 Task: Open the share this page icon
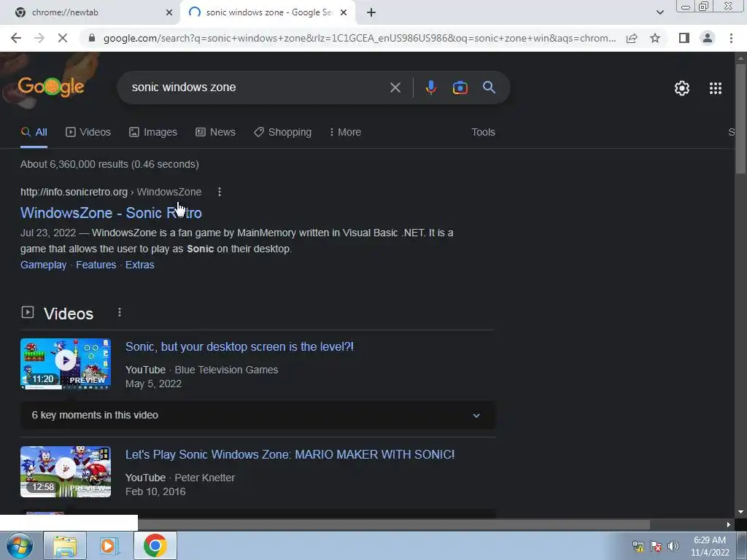pos(632,38)
